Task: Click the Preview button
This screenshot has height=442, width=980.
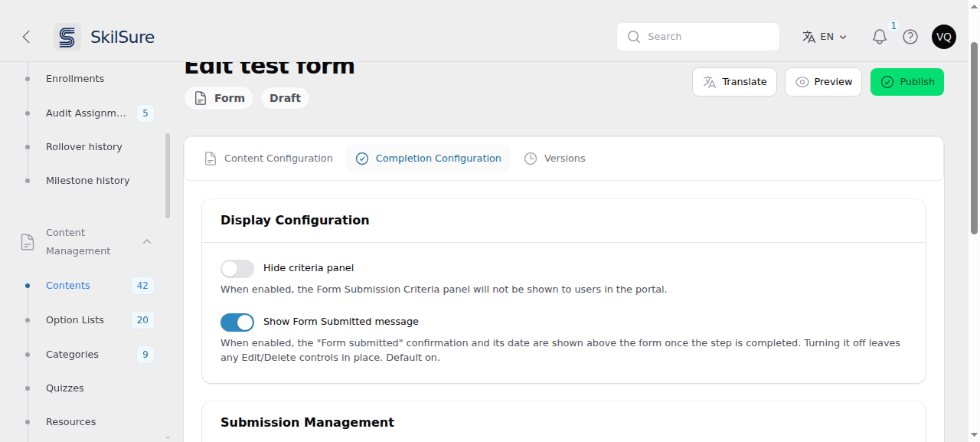Action: pyautogui.click(x=823, y=82)
